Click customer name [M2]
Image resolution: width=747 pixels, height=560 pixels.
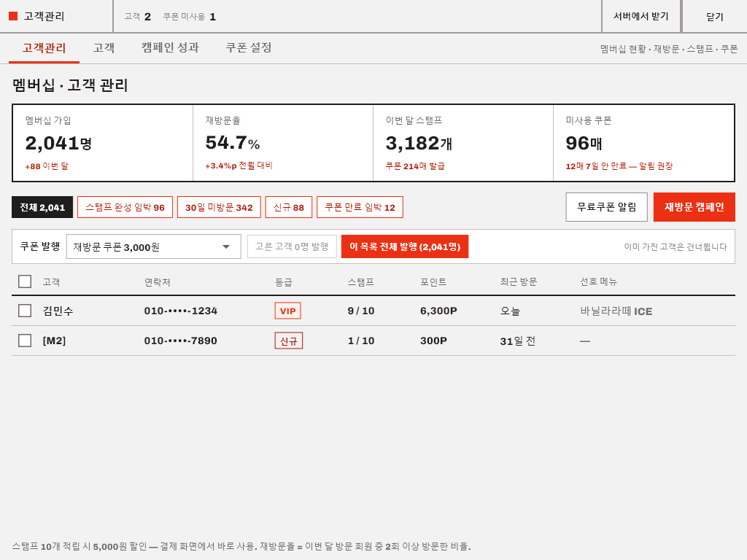click(x=54, y=341)
